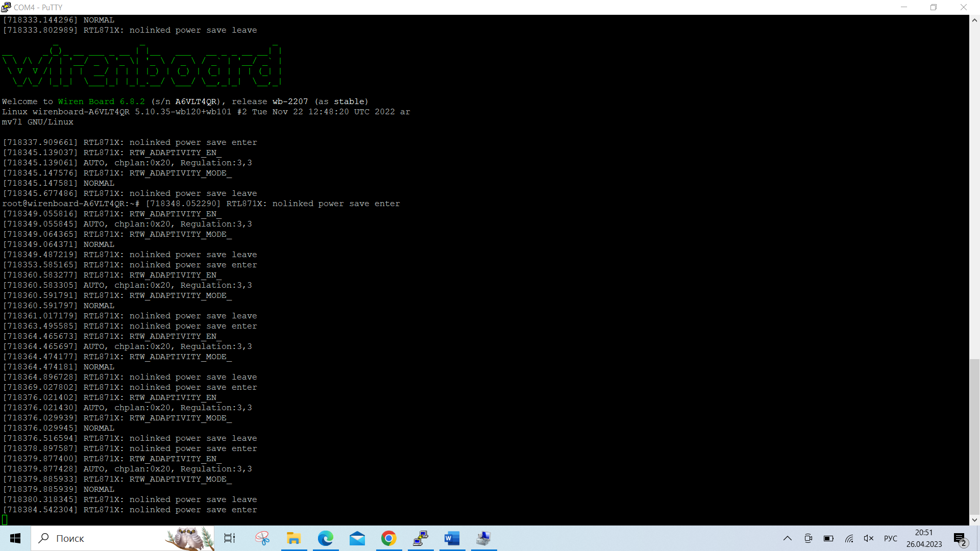980x551 pixels.
Task: Open the PuTTY system menu icon in title bar
Action: click(x=6, y=7)
